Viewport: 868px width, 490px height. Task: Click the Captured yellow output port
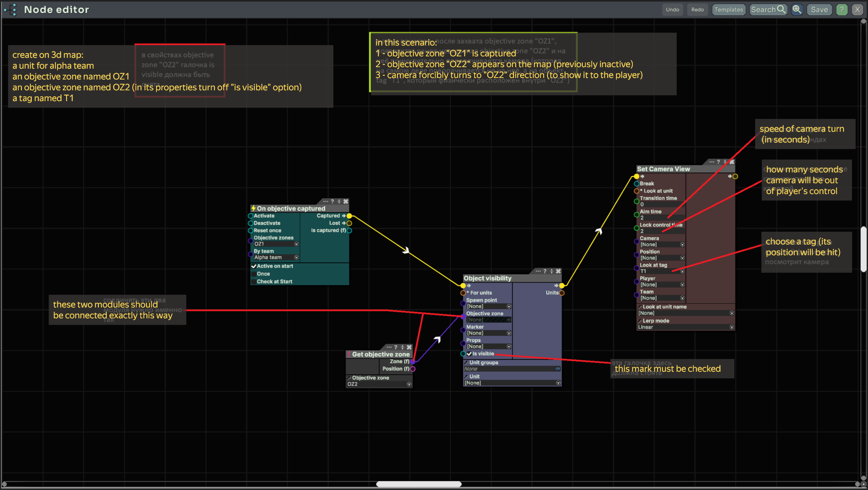point(349,216)
